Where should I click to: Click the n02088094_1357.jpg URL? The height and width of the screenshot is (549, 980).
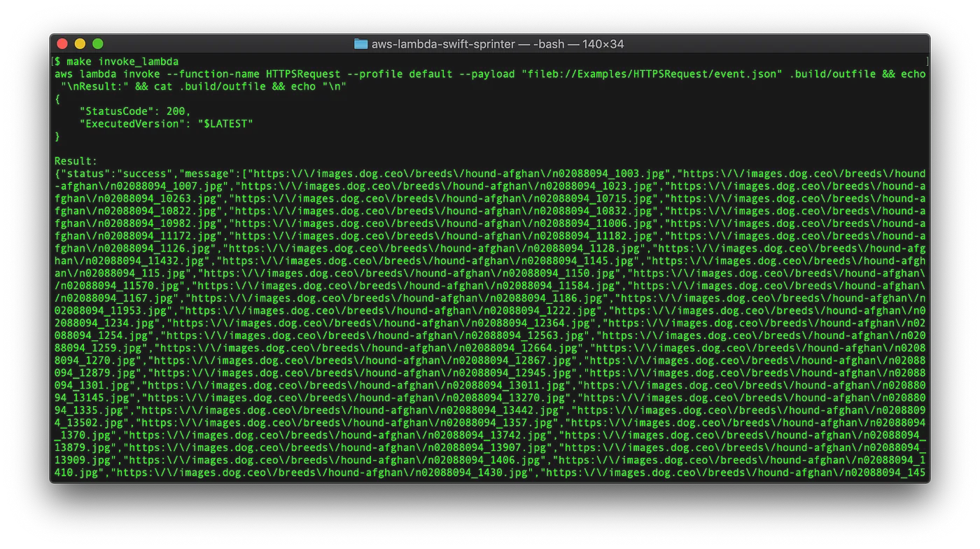(x=346, y=423)
